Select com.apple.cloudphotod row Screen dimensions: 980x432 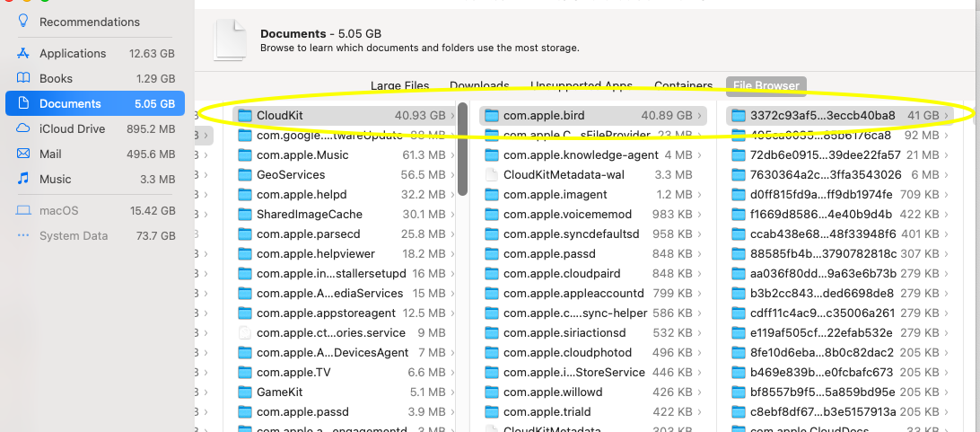click(x=592, y=353)
